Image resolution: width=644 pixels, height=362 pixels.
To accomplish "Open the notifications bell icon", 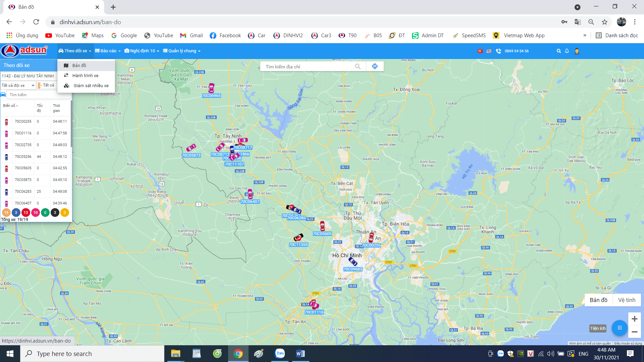I will pyautogui.click(x=567, y=51).
